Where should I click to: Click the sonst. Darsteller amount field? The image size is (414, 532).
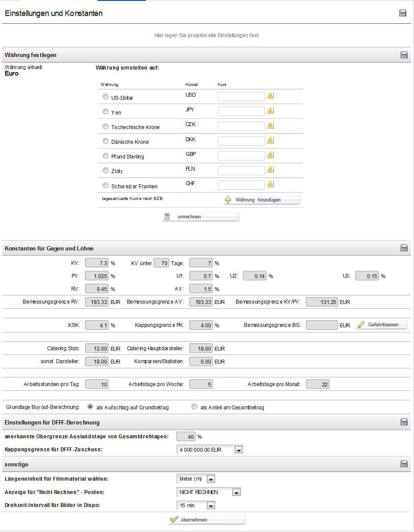pos(97,361)
